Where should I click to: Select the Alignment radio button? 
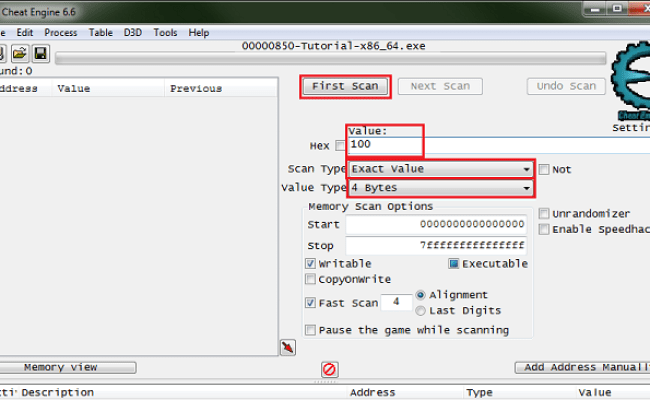pyautogui.click(x=420, y=295)
